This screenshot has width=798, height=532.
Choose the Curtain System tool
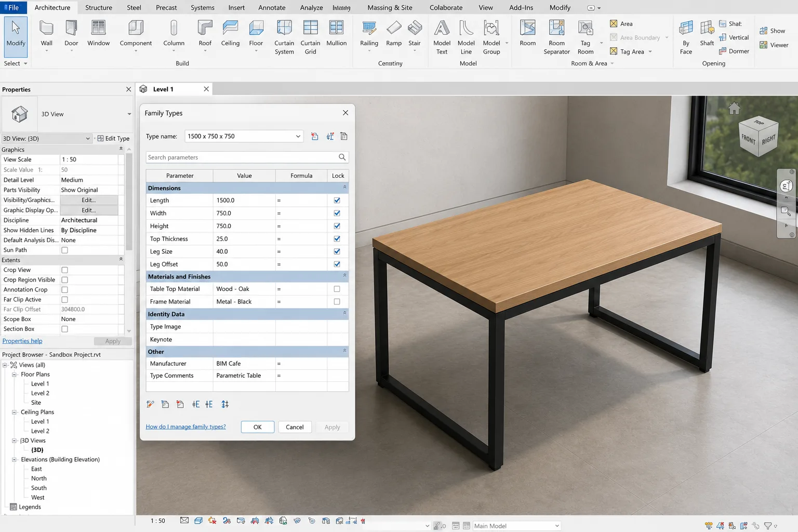click(x=284, y=37)
